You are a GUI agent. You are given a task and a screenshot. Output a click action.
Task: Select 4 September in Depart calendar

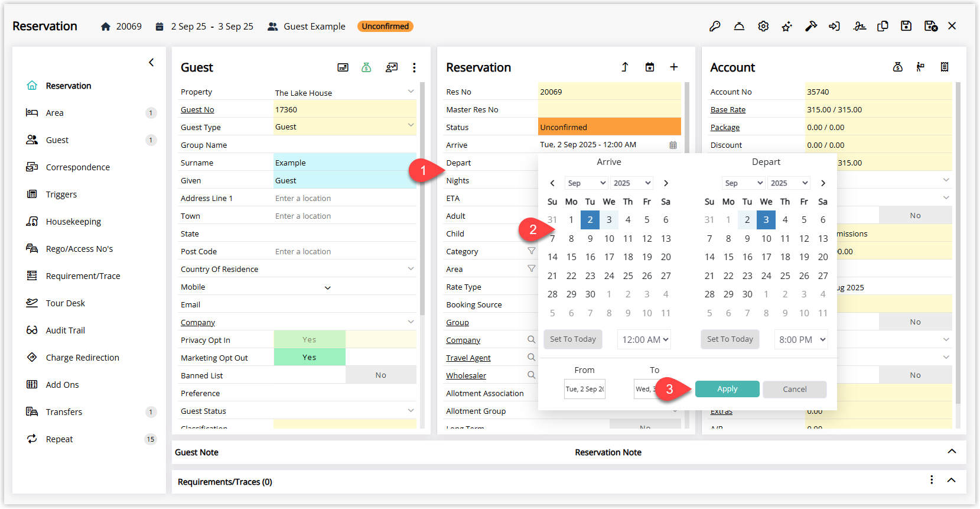pyautogui.click(x=785, y=219)
